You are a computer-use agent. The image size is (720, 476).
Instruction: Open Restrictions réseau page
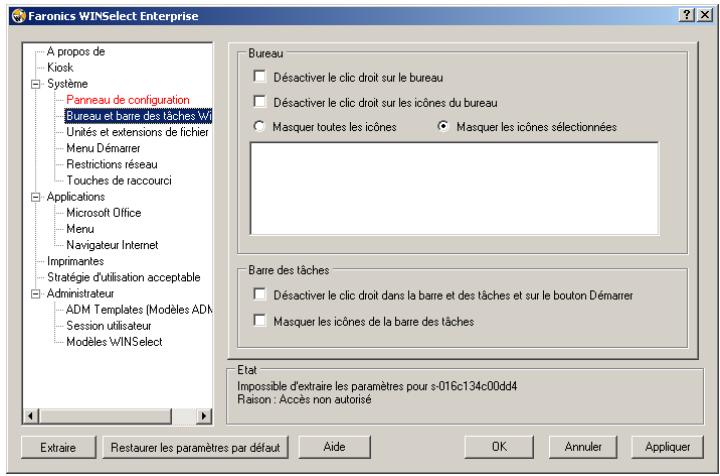112,164
